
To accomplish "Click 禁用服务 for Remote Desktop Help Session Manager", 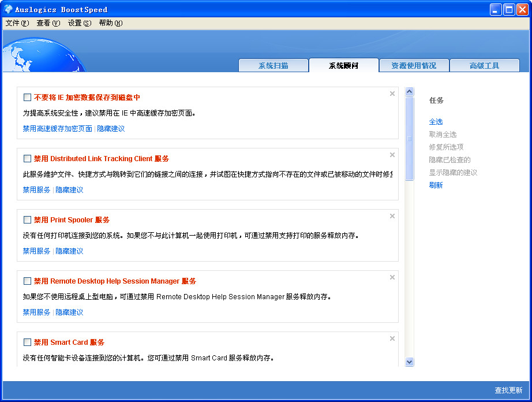I will click(36, 312).
